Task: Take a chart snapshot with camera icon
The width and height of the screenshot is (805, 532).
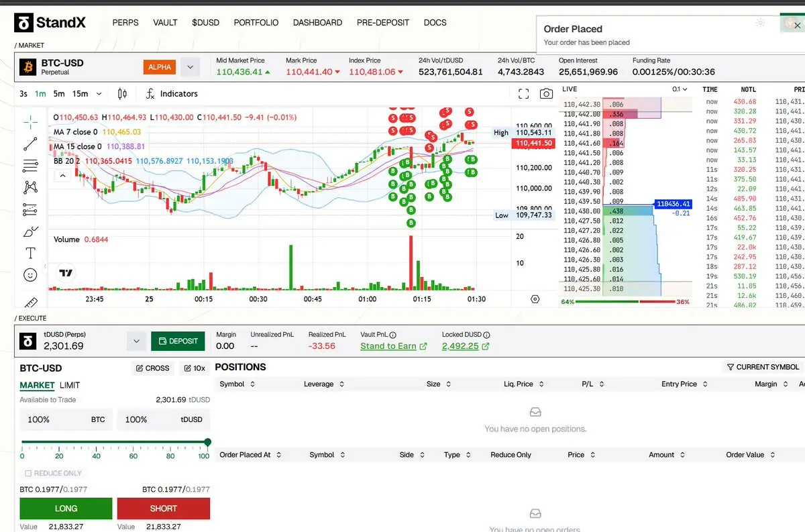Action: click(x=547, y=94)
